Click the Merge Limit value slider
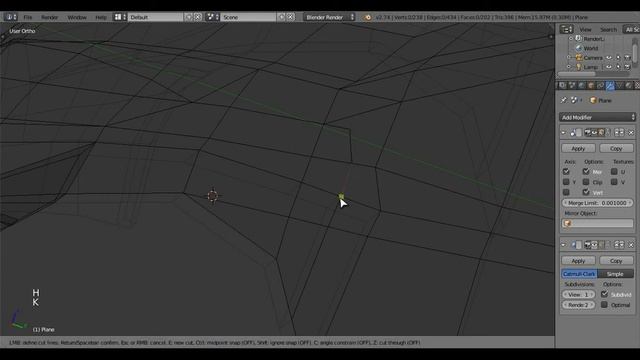Viewport: 640px width, 360px height. pos(597,203)
